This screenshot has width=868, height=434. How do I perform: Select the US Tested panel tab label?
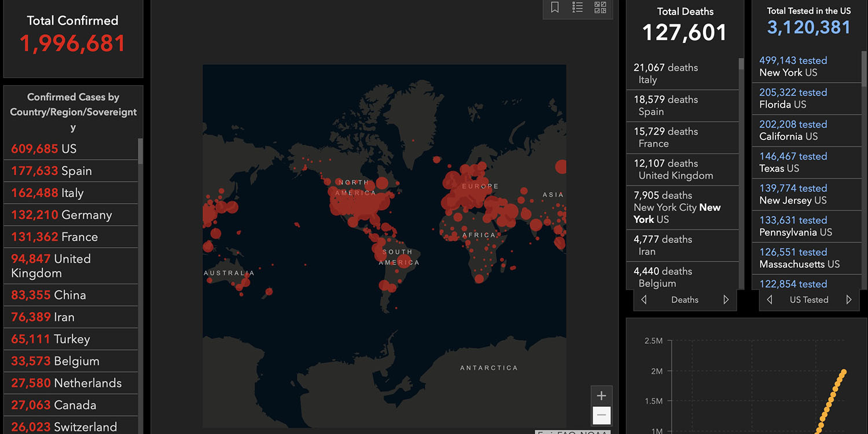pos(808,300)
